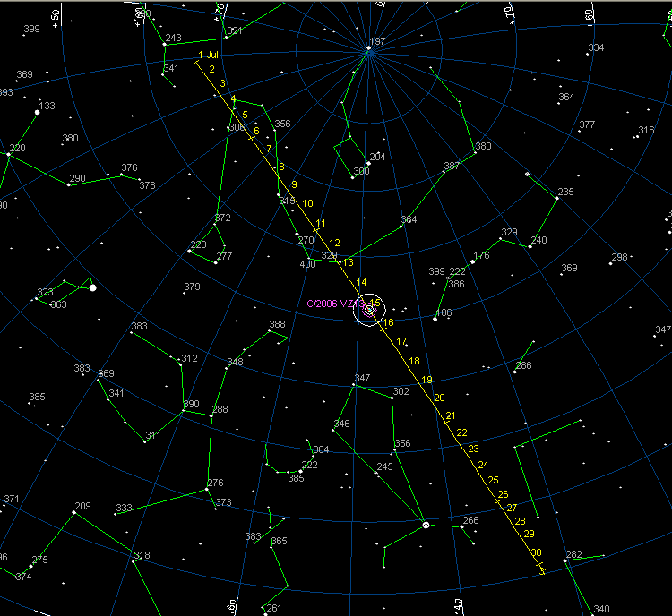Click star magnitude label 275
Screen dimensions: 672x616
tap(39, 560)
